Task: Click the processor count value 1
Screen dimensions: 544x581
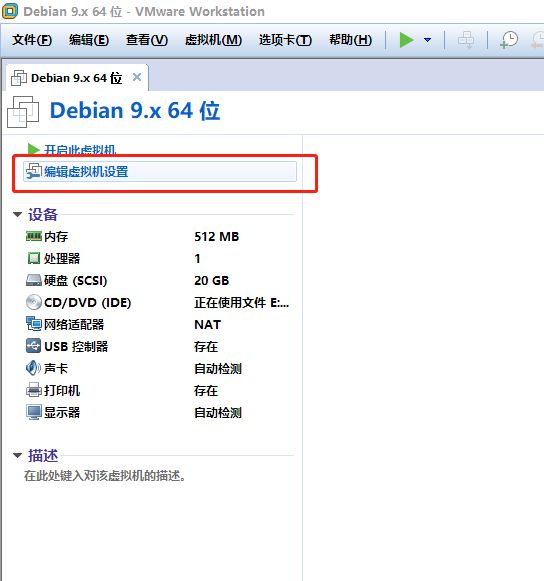Action: tap(198, 258)
